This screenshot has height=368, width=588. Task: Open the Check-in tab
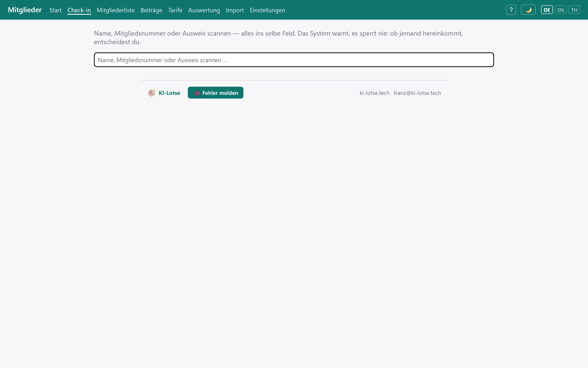click(79, 10)
